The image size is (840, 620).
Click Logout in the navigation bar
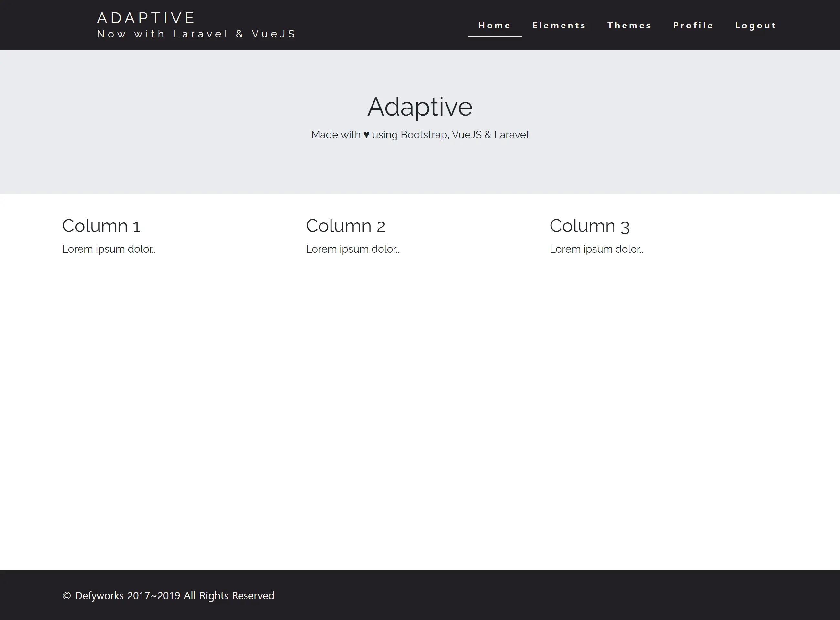click(x=755, y=25)
